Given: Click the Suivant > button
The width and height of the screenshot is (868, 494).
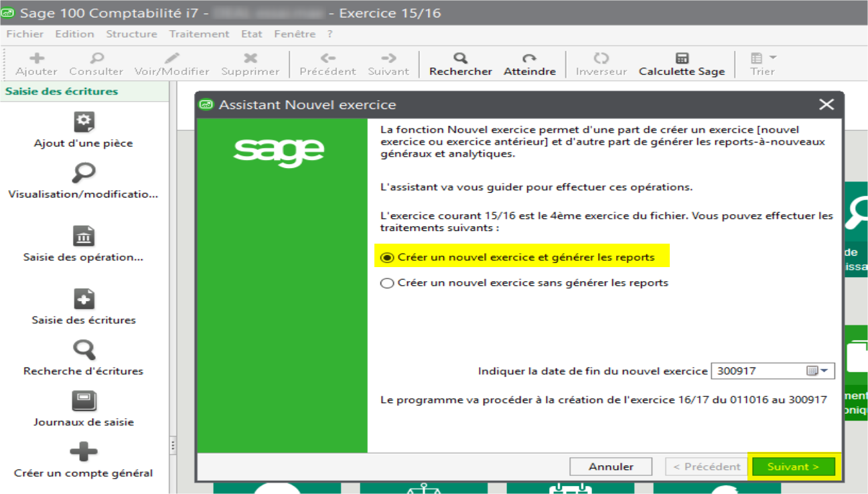Looking at the screenshot, I should pyautogui.click(x=793, y=467).
